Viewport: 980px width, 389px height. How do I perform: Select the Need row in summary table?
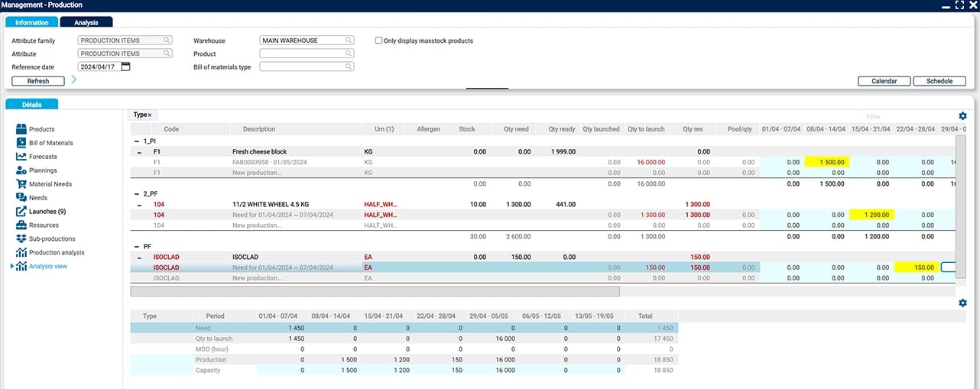404,328
